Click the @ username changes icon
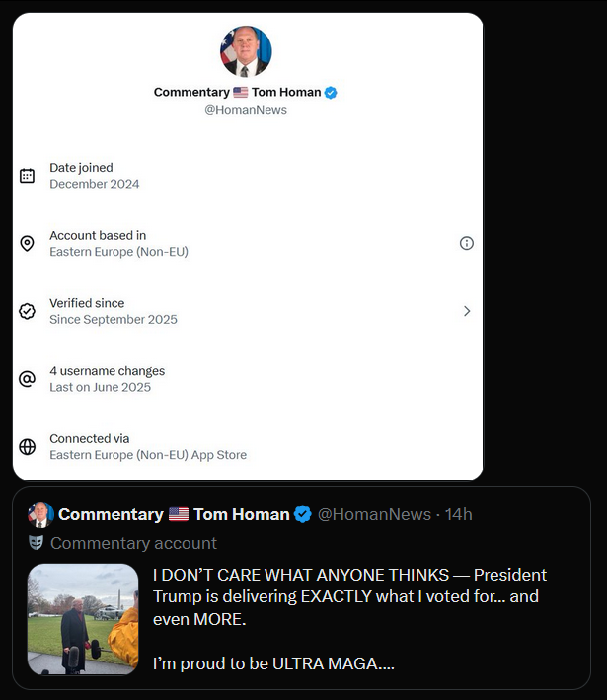The height and width of the screenshot is (700, 607). tap(28, 379)
